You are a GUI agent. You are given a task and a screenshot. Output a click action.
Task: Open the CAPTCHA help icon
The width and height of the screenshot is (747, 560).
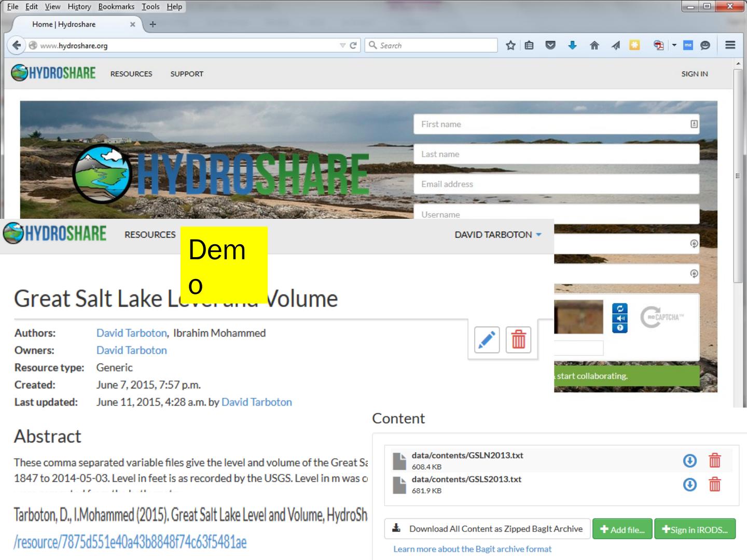pos(620,328)
